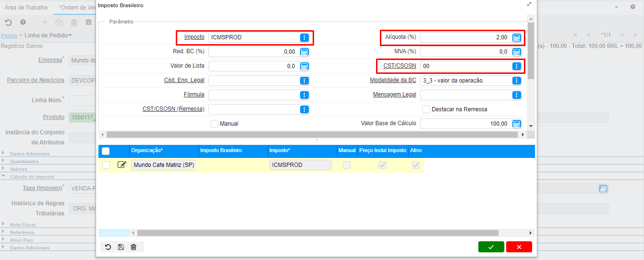Image resolution: width=644 pixels, height=260 pixels.
Task: Click the Cód. Enq. Legal label link
Action: pos(184,80)
